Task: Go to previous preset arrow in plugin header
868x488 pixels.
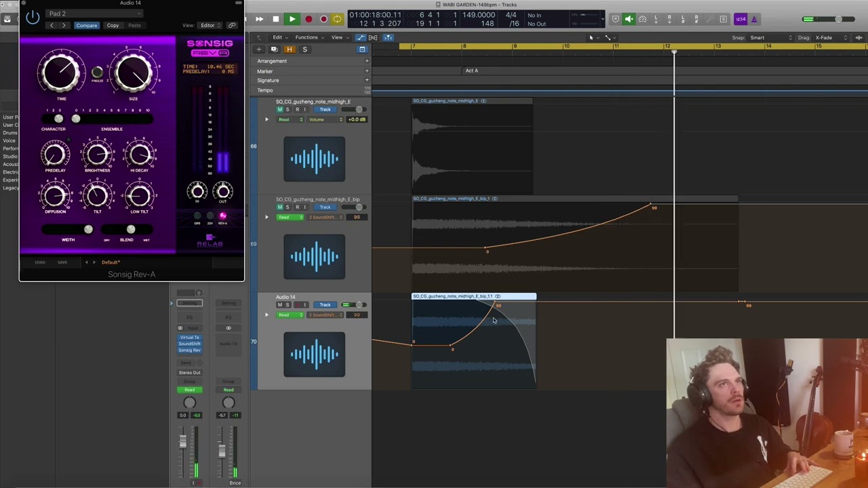Action: click(x=52, y=26)
